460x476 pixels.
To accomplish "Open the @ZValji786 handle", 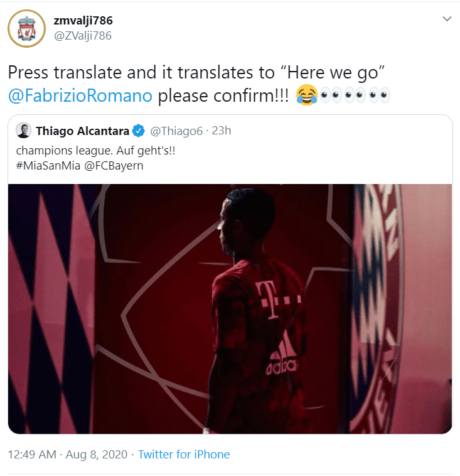I will click(83, 36).
